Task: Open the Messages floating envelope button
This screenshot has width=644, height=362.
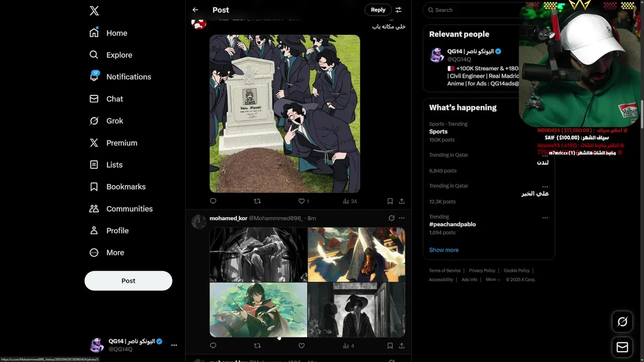Action: coord(622,347)
